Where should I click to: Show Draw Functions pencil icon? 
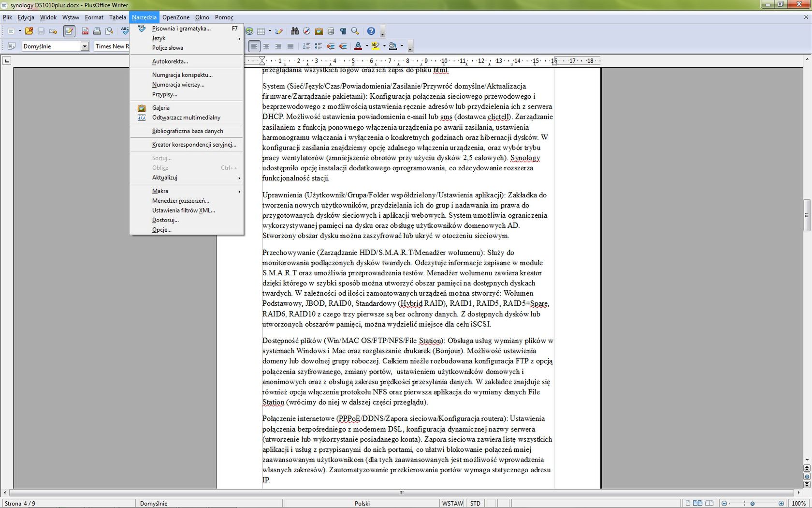[x=279, y=31]
